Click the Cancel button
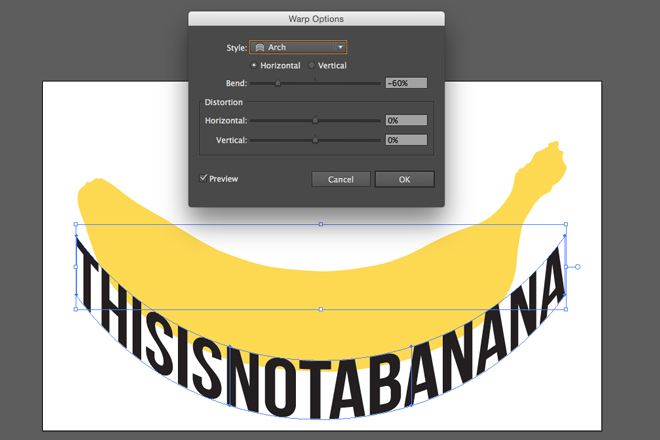 [341, 179]
